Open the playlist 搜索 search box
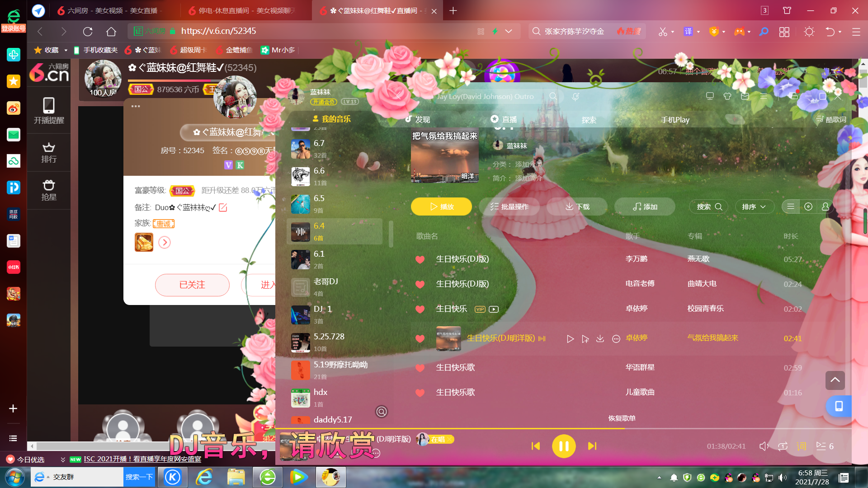The image size is (868, 488). (708, 206)
